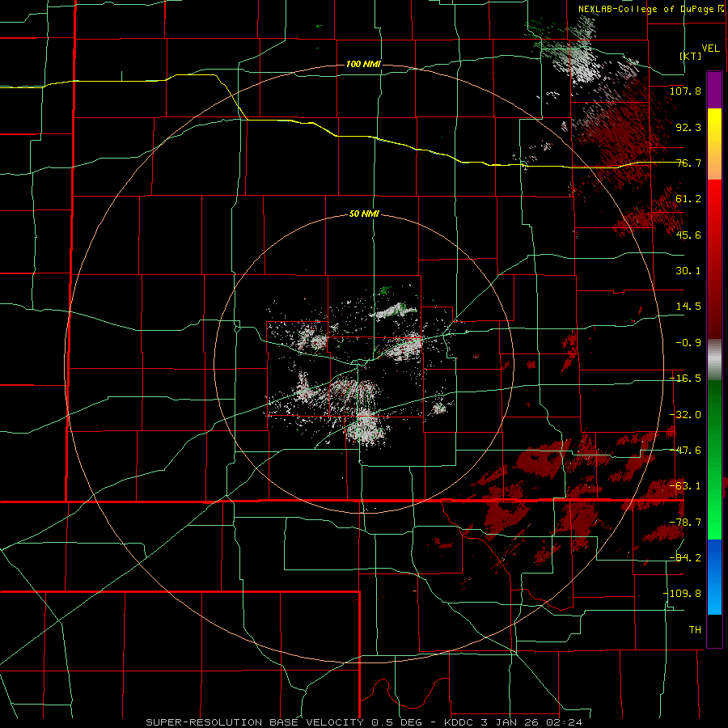Click the 100 NMI range ring label
Image resolution: width=728 pixels, height=728 pixels.
(x=363, y=64)
